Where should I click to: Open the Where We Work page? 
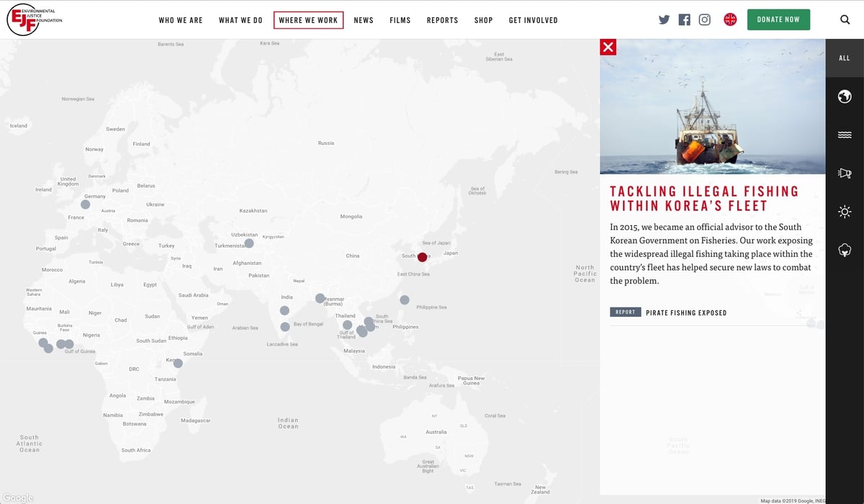(308, 20)
